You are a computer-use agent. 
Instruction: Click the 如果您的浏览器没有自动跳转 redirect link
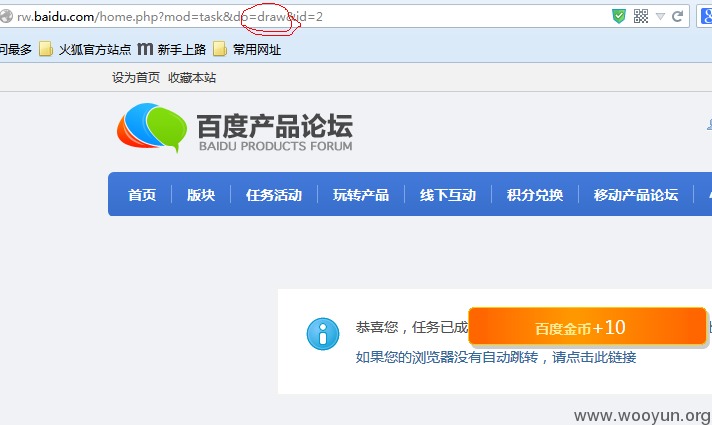(x=496, y=357)
